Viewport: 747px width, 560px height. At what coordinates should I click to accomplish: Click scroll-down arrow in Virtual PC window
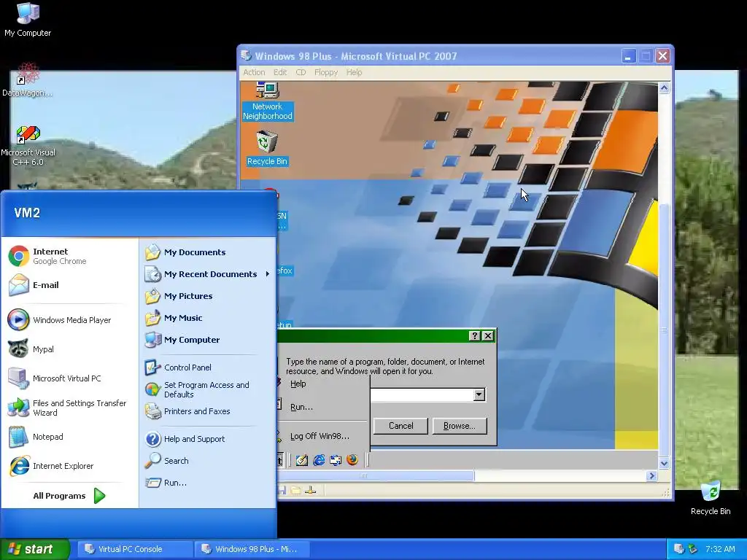point(664,463)
